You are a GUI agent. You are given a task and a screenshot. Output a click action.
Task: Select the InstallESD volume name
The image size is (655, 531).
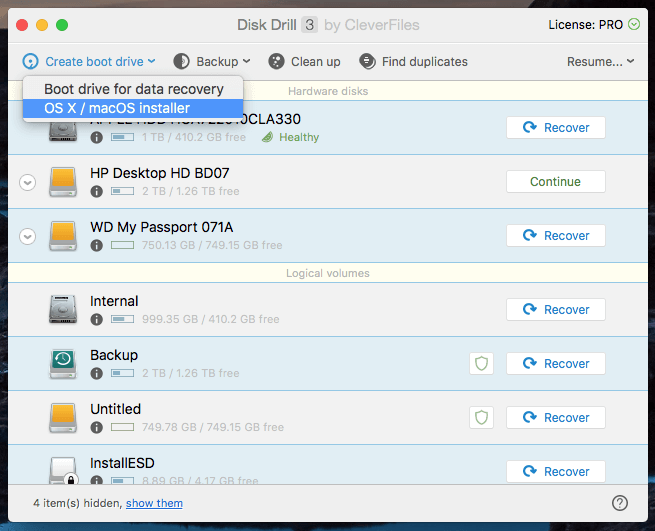[122, 463]
